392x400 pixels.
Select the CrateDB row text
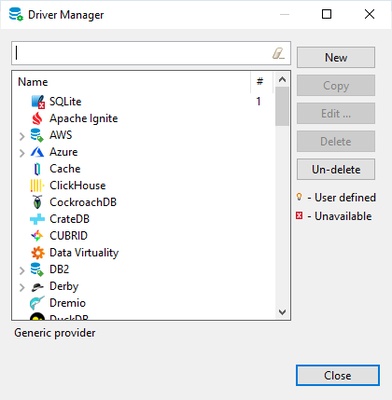click(70, 219)
